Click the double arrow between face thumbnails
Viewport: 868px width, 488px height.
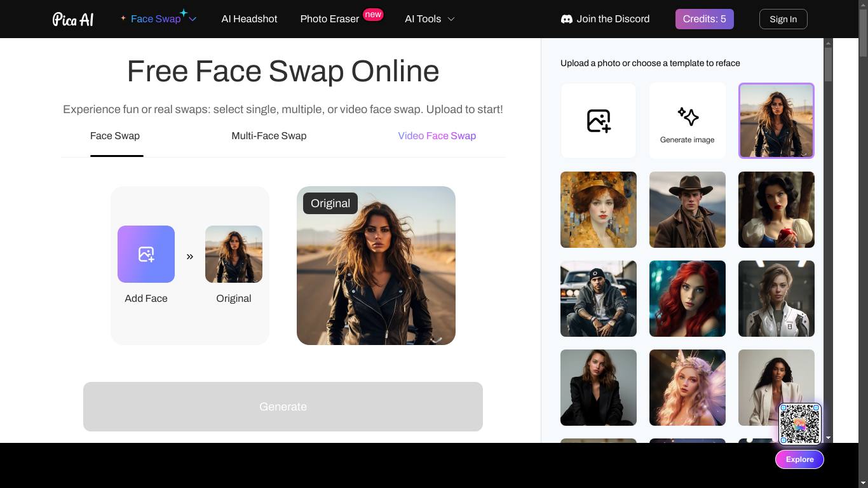[x=189, y=257]
